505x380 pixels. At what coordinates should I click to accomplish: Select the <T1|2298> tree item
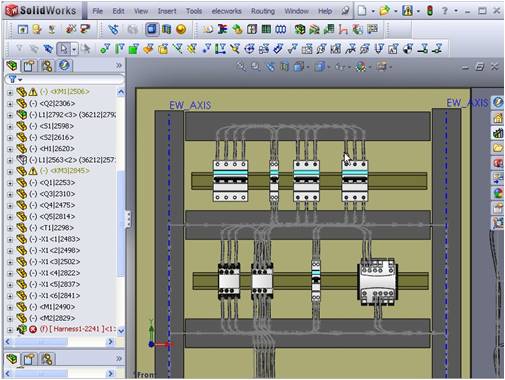(57, 228)
